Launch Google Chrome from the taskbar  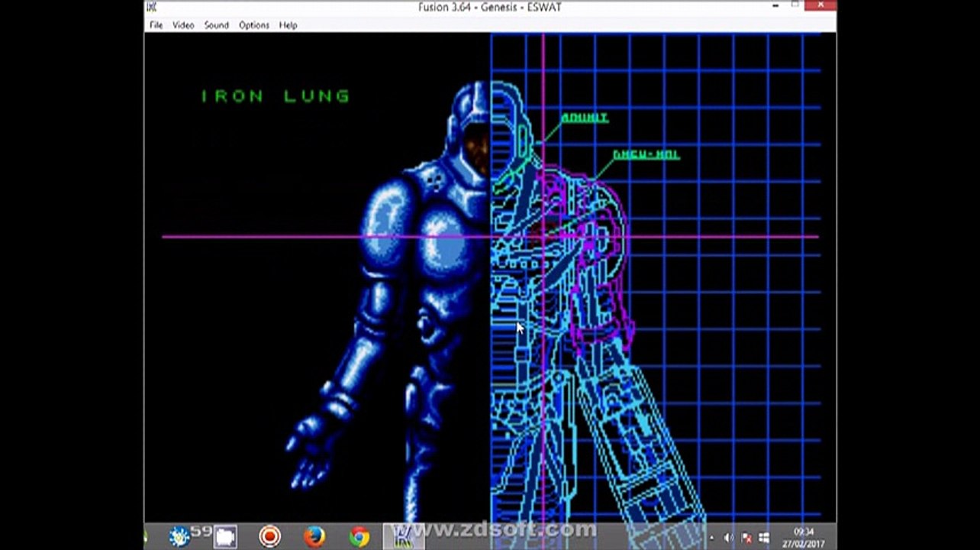pos(359,536)
